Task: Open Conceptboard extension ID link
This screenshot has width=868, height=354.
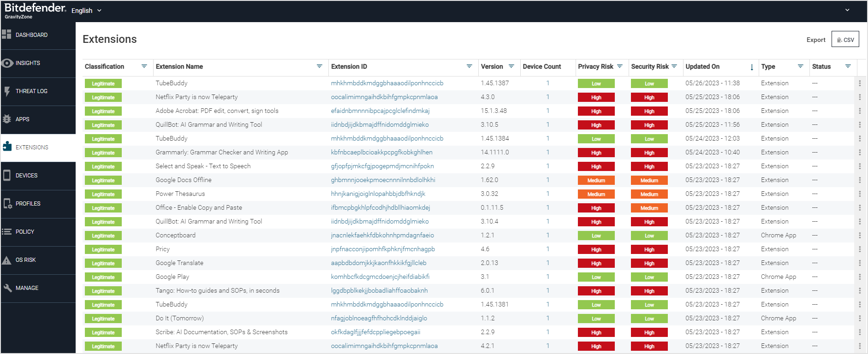Action: pyautogui.click(x=382, y=236)
